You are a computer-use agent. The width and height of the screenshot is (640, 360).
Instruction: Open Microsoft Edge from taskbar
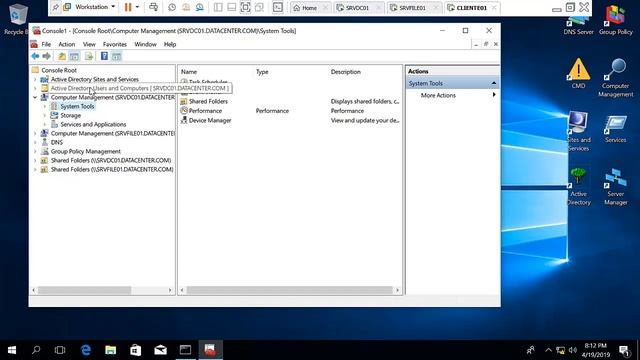pyautogui.click(x=86, y=350)
